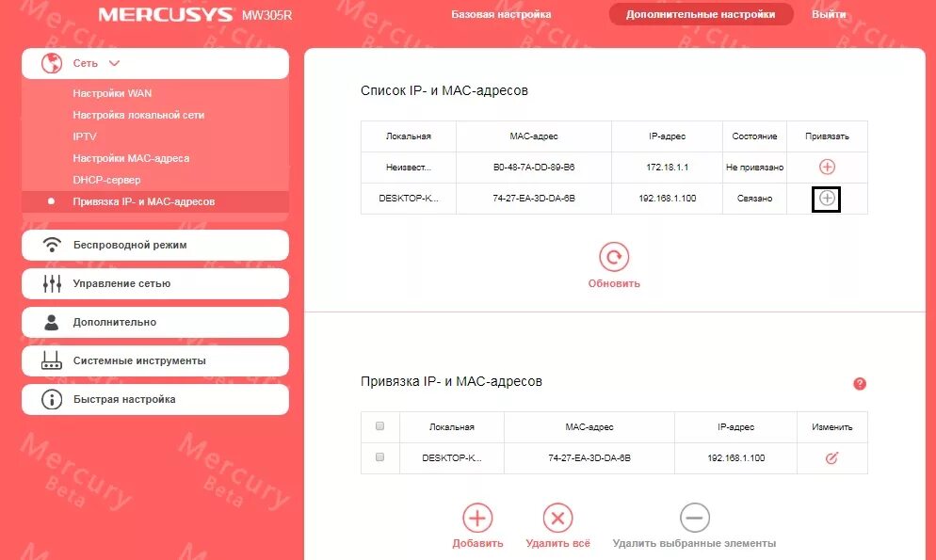Switch to Базовая настройка tab
This screenshot has width=936, height=560.
click(501, 14)
